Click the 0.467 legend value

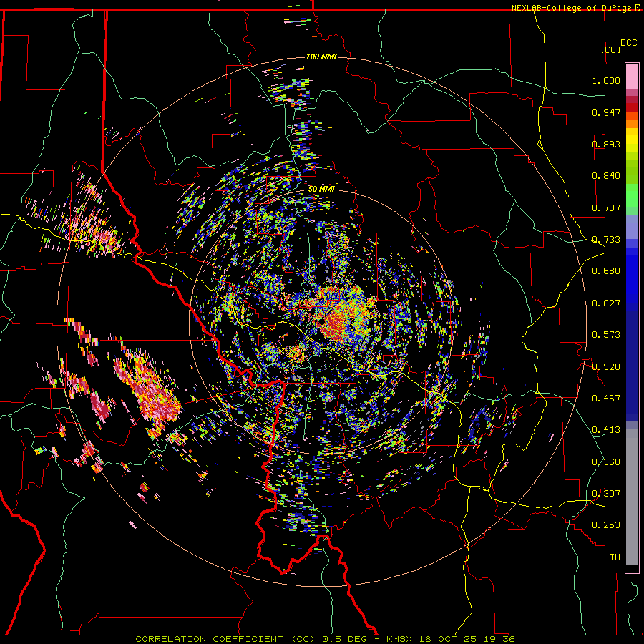tap(606, 399)
